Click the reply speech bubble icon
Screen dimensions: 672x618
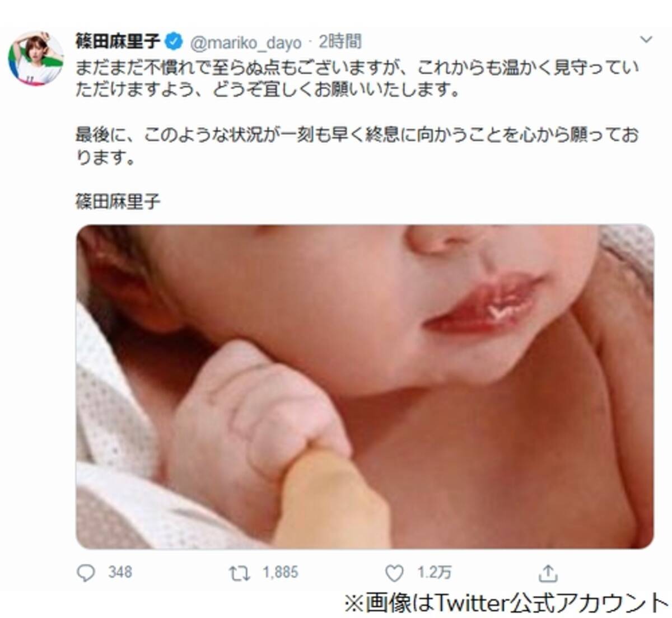pyautogui.click(x=86, y=573)
